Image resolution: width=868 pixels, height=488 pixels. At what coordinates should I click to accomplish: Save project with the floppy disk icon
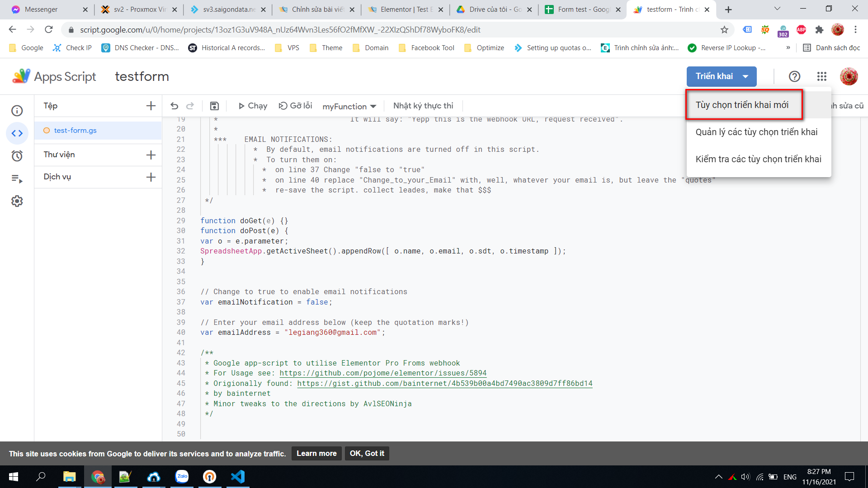(x=214, y=106)
